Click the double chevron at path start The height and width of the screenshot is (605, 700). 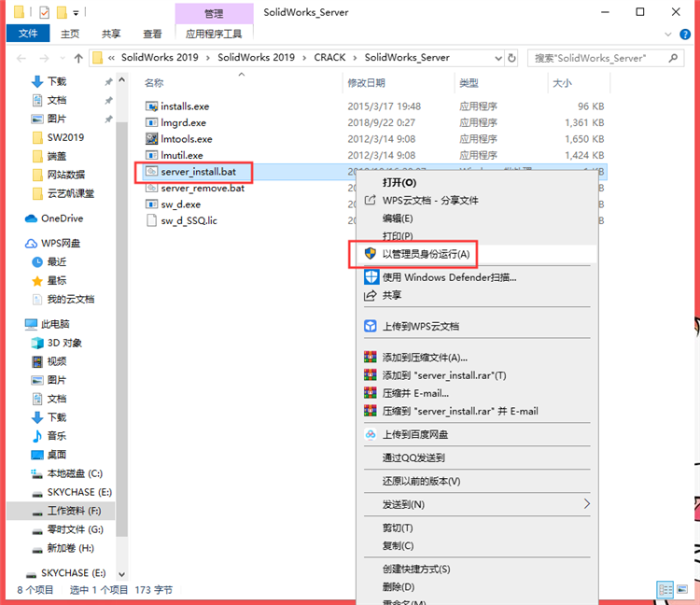pos(111,58)
